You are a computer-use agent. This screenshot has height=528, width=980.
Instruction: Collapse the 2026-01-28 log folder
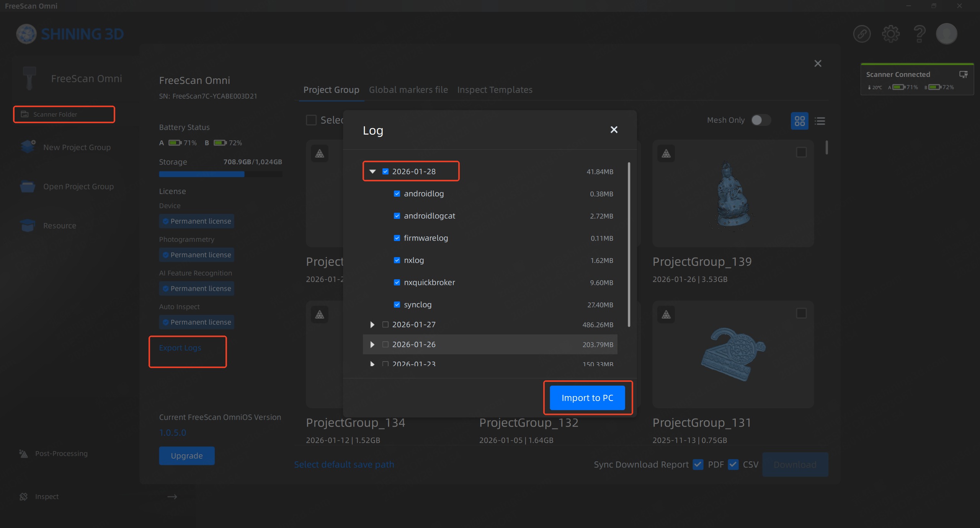click(x=372, y=171)
